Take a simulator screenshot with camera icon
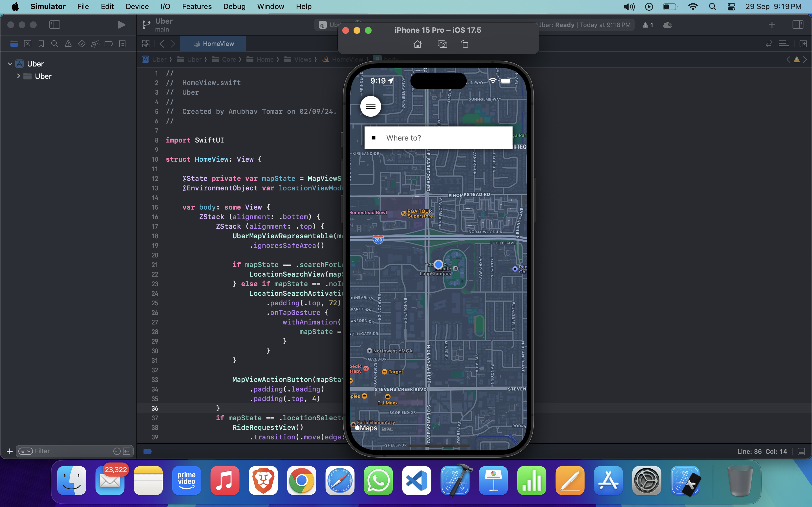The width and height of the screenshot is (812, 507). click(x=442, y=44)
